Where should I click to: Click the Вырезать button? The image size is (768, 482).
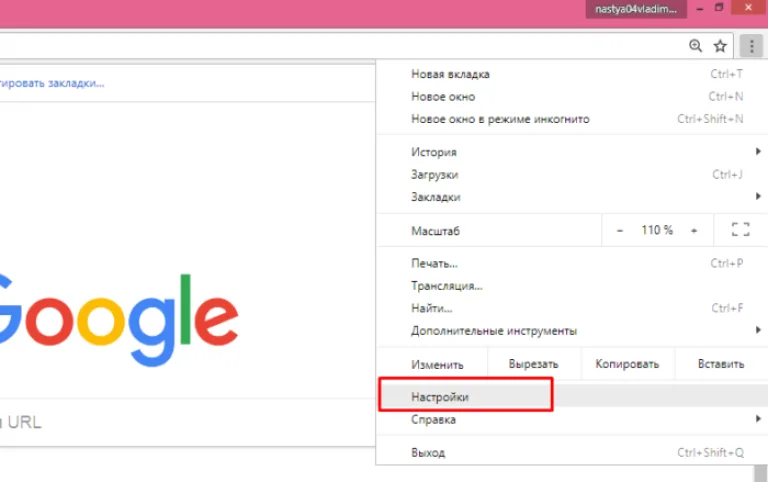click(533, 364)
